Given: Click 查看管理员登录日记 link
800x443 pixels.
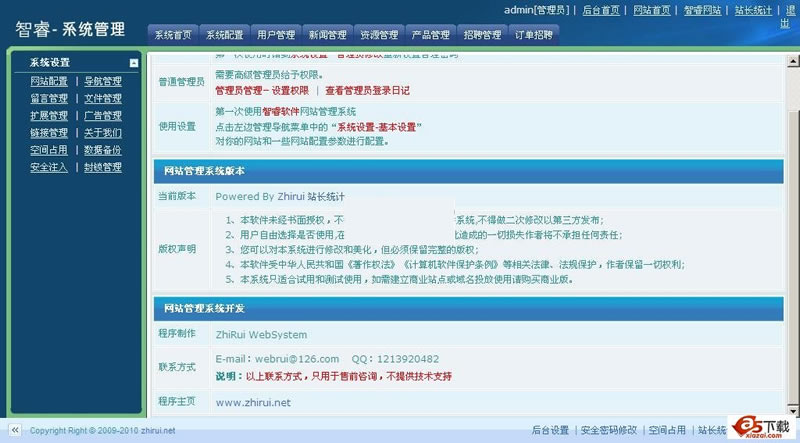Looking at the screenshot, I should pos(367,90).
